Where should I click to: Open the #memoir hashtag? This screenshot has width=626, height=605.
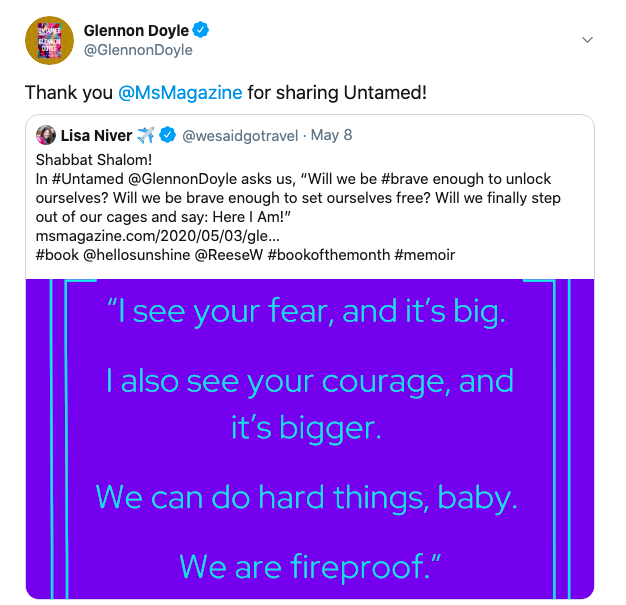click(425, 255)
